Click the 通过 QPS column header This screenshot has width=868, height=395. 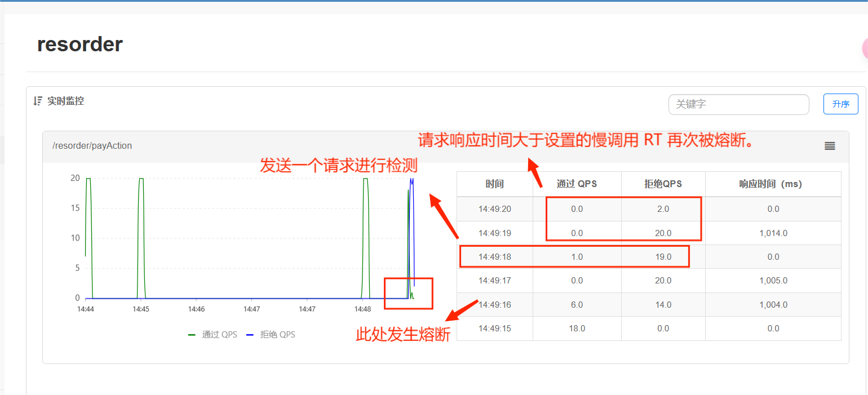click(577, 184)
